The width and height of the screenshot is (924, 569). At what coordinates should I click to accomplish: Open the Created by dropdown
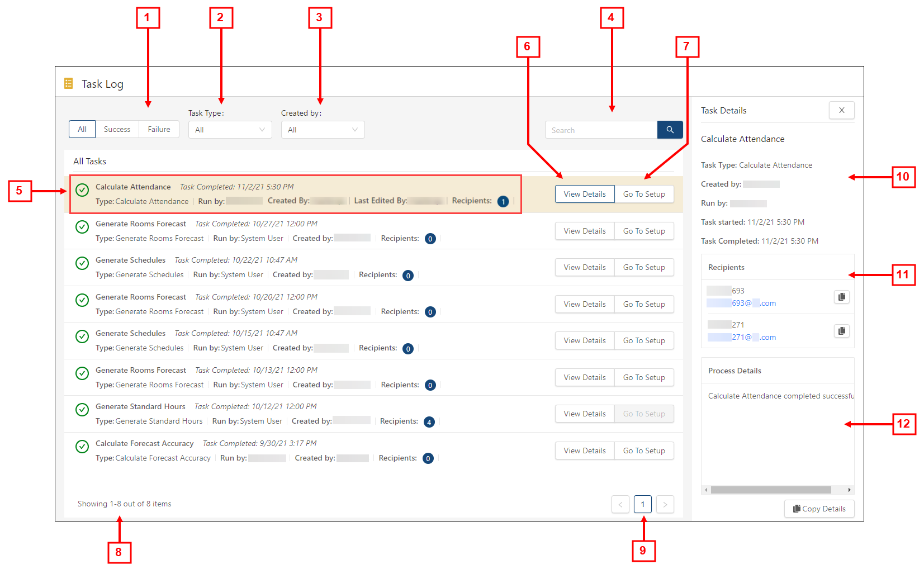tap(323, 130)
